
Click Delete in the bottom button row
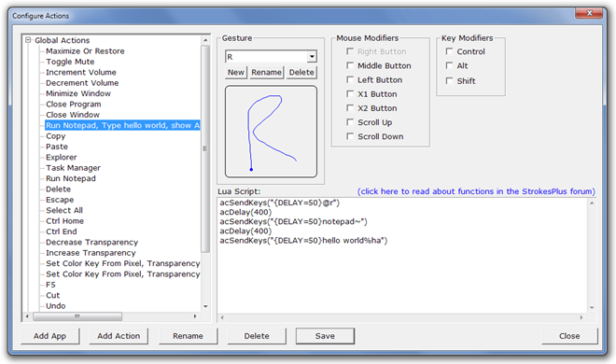coord(257,336)
